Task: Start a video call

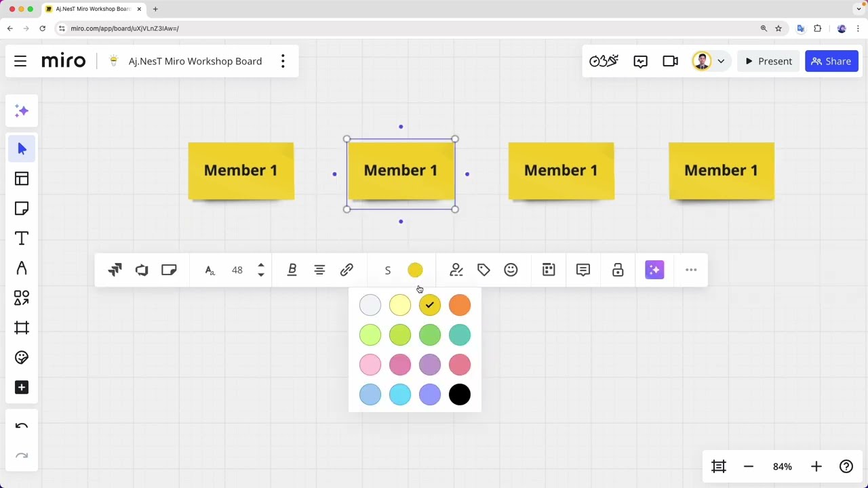Action: [671, 61]
